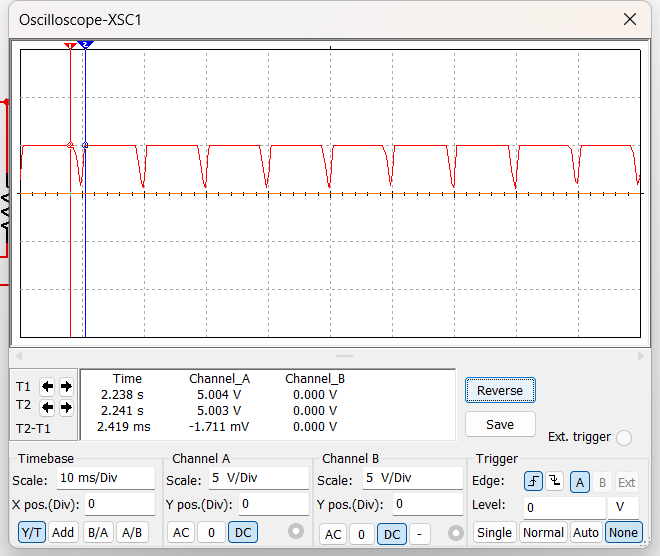The height and width of the screenshot is (556, 660).
Task: Shift cursor T2 right with arrow
Action: click(x=66, y=407)
